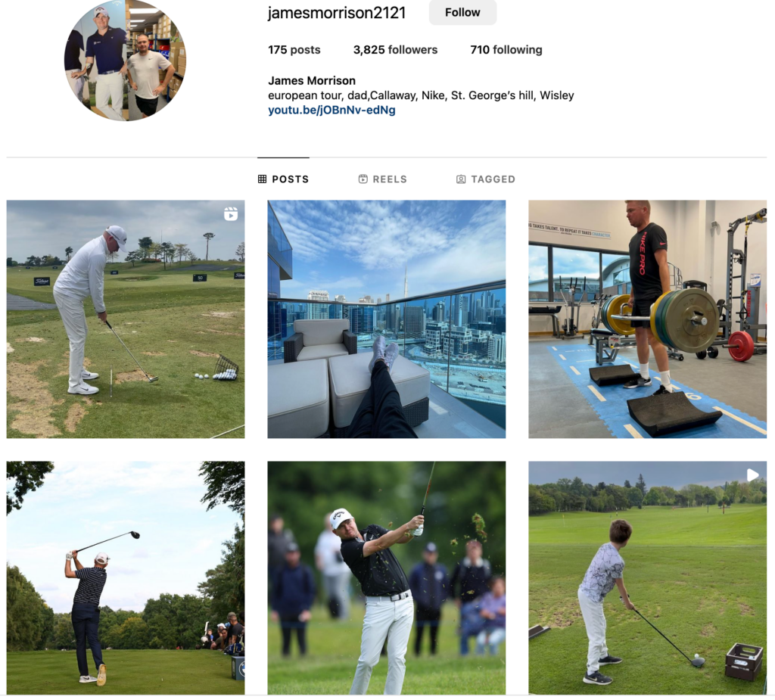The height and width of the screenshot is (700, 775).
Task: Open the tee shot driver swing post
Action: 126,578
